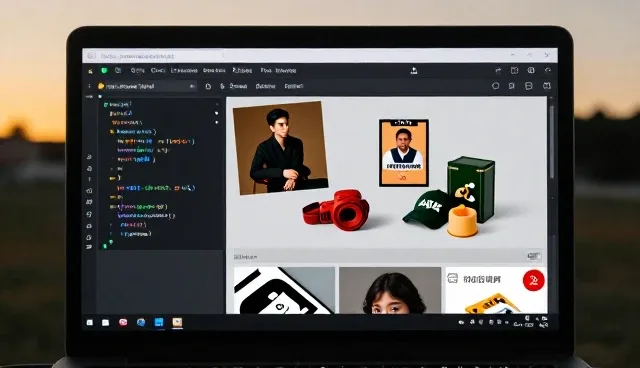Open the chat bubble icon beside the bookmark
The height and width of the screenshot is (368, 640).
pyautogui.click(x=529, y=86)
